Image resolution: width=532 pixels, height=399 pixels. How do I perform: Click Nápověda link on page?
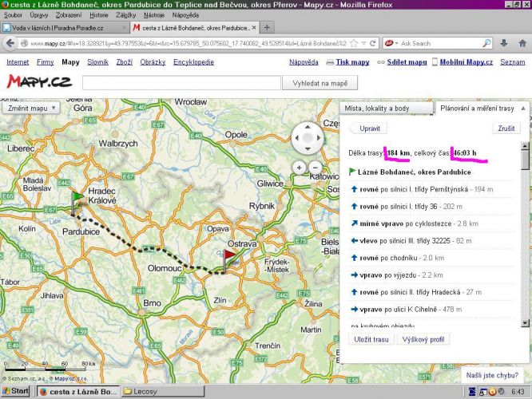tap(304, 62)
